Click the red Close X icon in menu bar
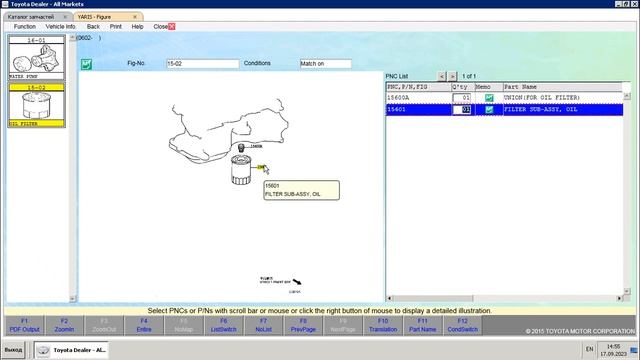This screenshot has width=640, height=360. click(x=172, y=27)
